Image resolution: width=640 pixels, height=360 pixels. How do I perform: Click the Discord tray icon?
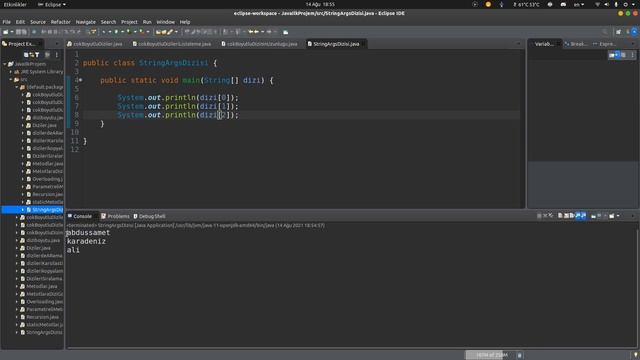[563, 4]
